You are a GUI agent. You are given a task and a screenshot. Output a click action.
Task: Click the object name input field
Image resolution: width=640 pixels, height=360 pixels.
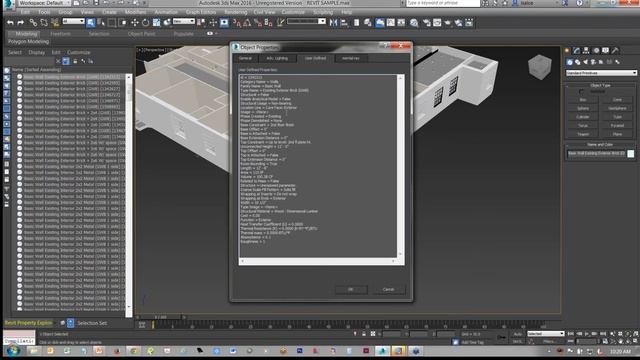596,153
